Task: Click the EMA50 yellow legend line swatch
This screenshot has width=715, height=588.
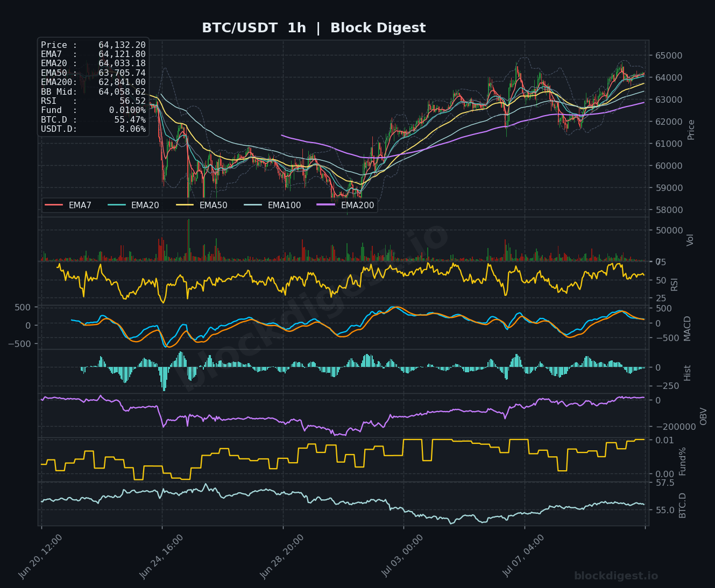Action: pyautogui.click(x=185, y=205)
